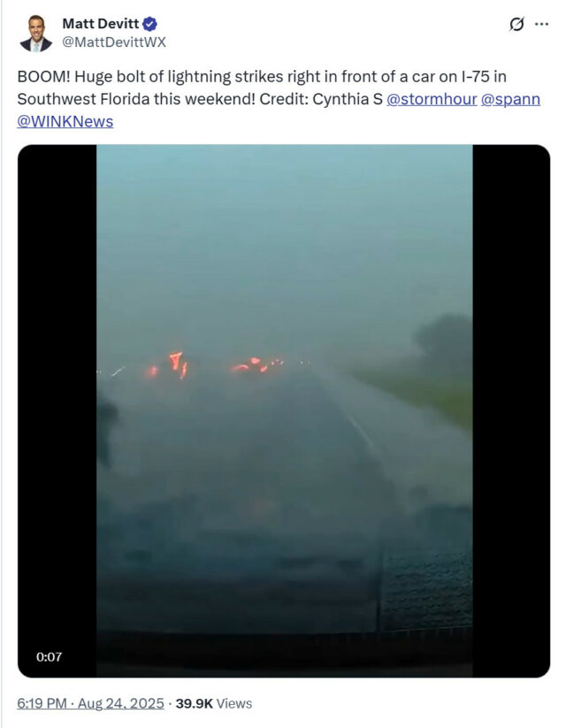Screen dimensions: 566x728
Task: Click the right black bar of video player
Action: point(511,410)
